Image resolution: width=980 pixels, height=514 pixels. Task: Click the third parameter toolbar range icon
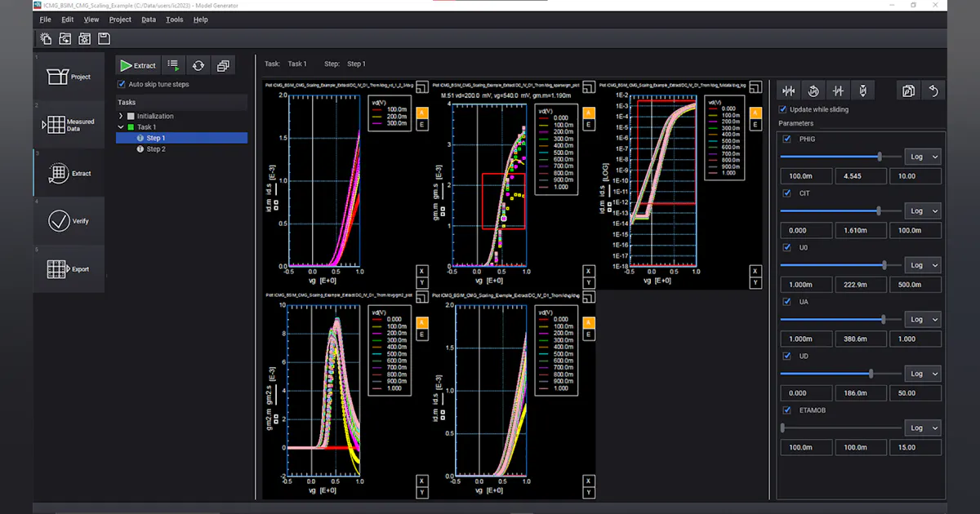[838, 91]
